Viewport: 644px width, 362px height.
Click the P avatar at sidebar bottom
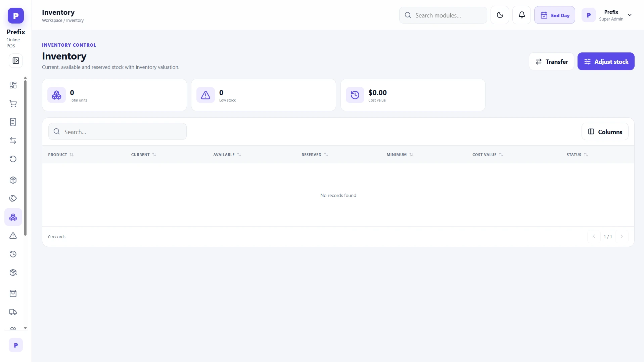pos(16,345)
